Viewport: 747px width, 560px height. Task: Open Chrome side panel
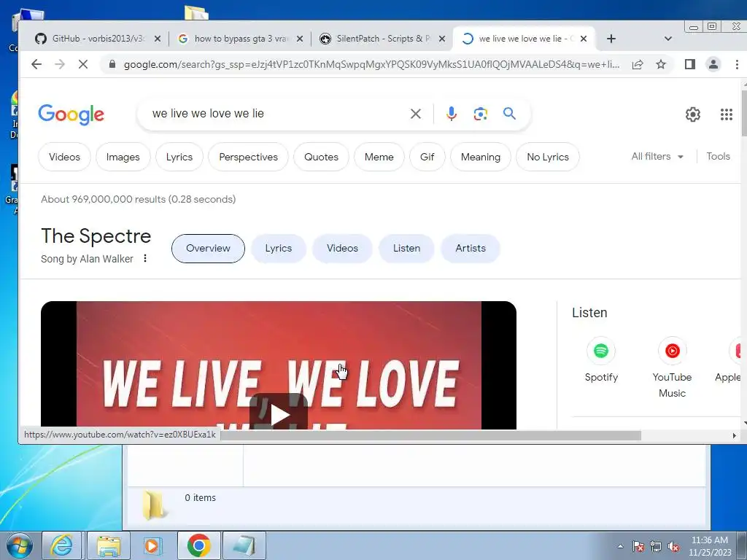690,64
